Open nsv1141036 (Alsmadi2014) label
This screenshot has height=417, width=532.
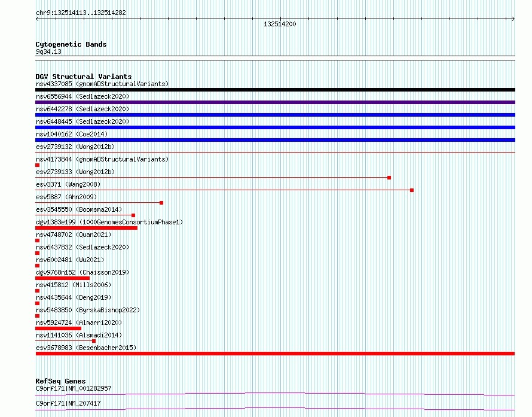[79, 335]
